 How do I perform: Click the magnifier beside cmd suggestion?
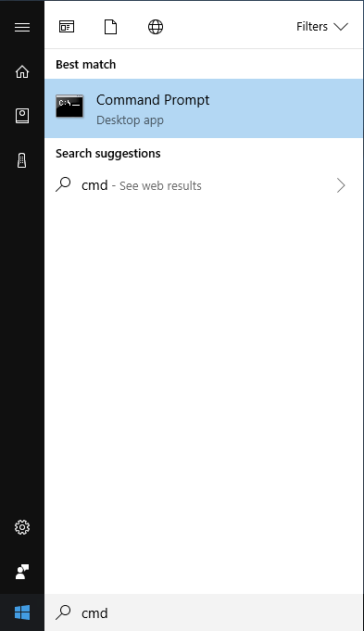point(63,184)
